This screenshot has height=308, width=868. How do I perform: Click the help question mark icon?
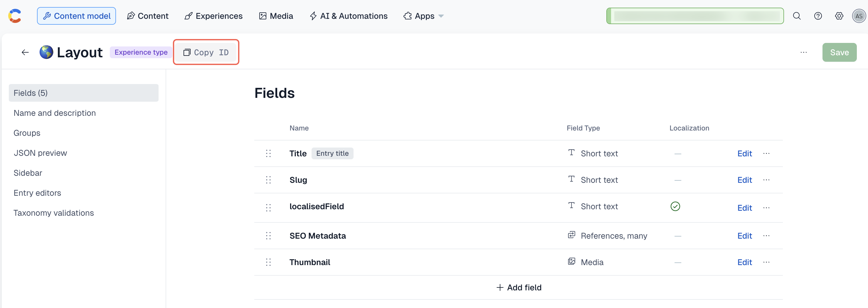pos(818,16)
